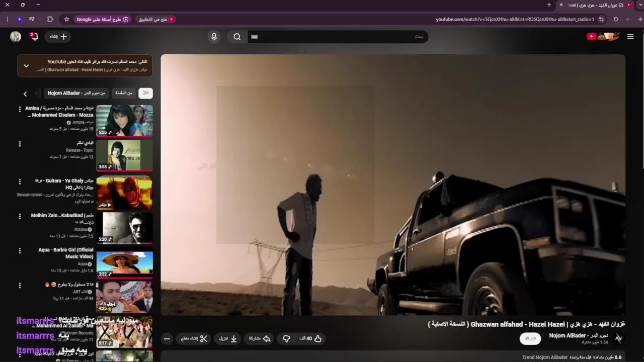
Task: Open options menu for 'الباندي اظلم' video
Action: point(20,144)
